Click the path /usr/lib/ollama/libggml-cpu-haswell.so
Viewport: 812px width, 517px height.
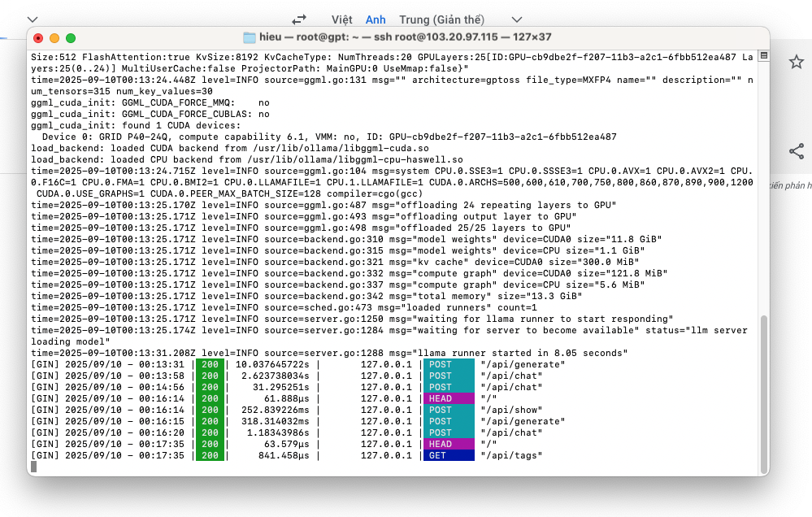(354, 159)
